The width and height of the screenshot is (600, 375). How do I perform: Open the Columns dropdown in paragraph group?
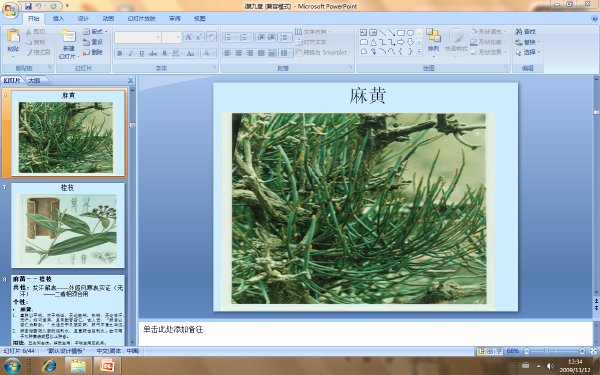tap(285, 53)
